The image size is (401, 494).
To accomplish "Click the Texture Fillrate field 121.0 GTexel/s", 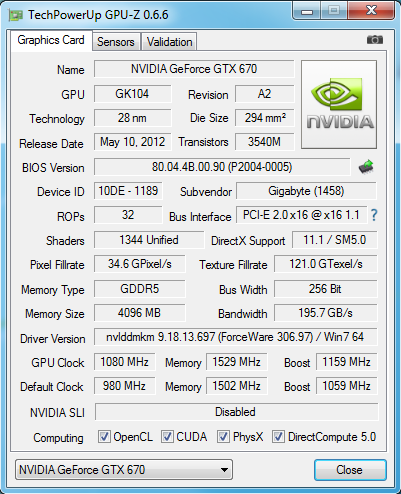I will tap(326, 264).
